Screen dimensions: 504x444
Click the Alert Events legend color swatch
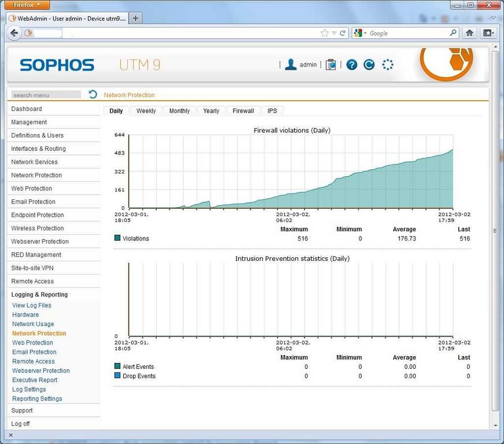[x=117, y=366]
